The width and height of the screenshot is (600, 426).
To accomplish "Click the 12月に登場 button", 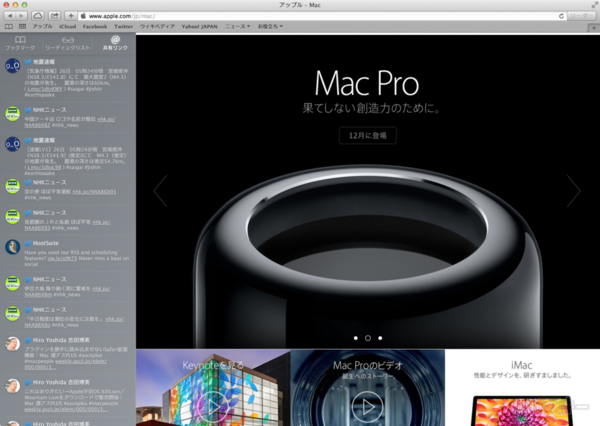I will [x=368, y=135].
